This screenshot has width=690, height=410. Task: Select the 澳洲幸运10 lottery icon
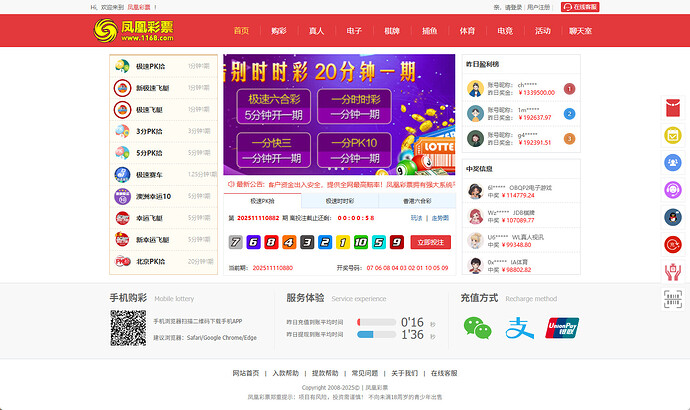click(x=122, y=196)
